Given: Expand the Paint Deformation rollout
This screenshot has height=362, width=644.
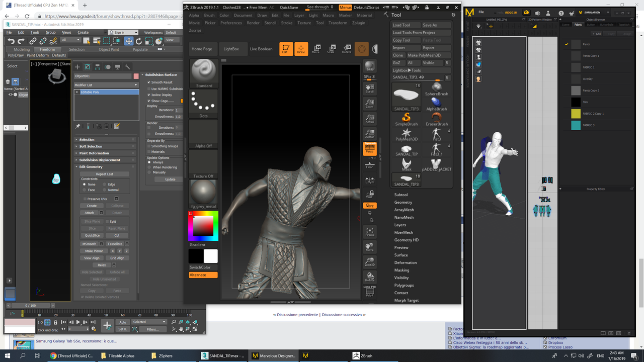Looking at the screenshot, I should [105, 153].
